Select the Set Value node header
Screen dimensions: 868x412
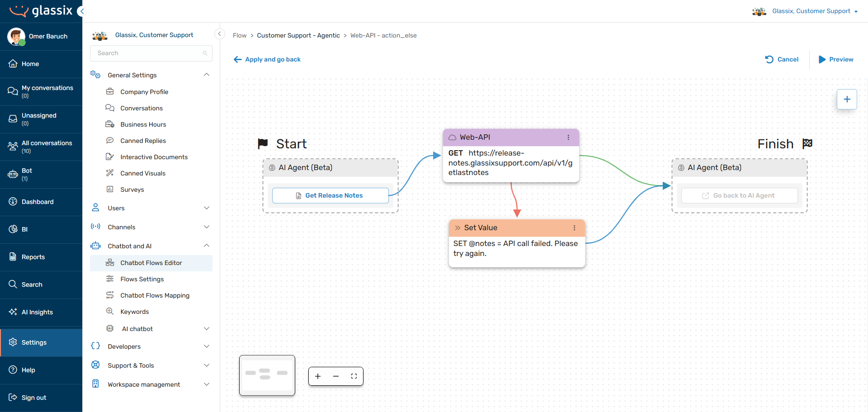[x=517, y=228]
